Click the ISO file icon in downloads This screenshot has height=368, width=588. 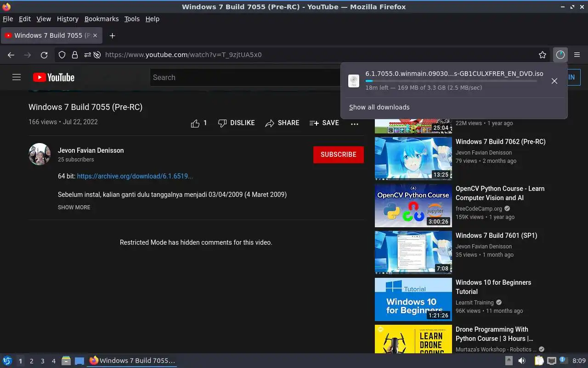click(354, 81)
